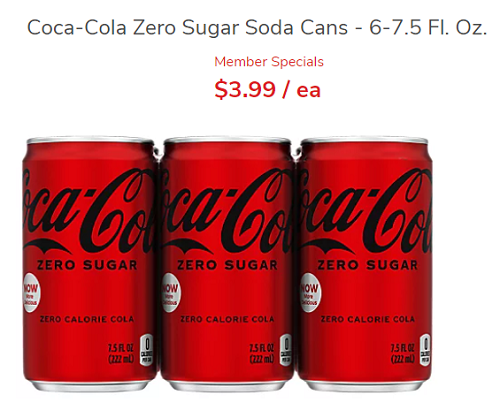Click the 'Now More Delicious' badge on left can
This screenshot has height=418, width=500.
tap(31, 293)
